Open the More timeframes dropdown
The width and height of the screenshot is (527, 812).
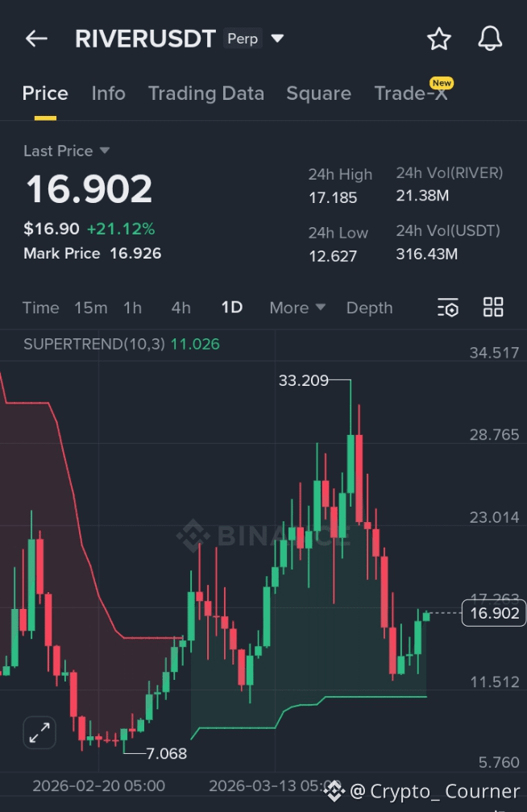tap(297, 308)
